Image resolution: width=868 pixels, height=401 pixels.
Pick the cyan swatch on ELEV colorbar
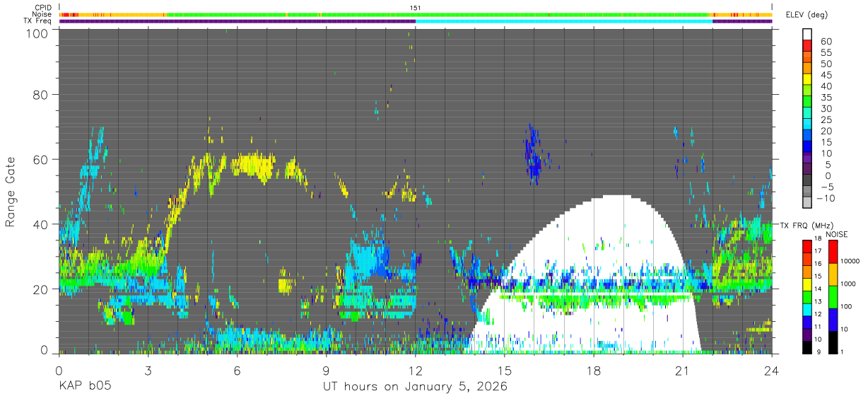(x=807, y=124)
